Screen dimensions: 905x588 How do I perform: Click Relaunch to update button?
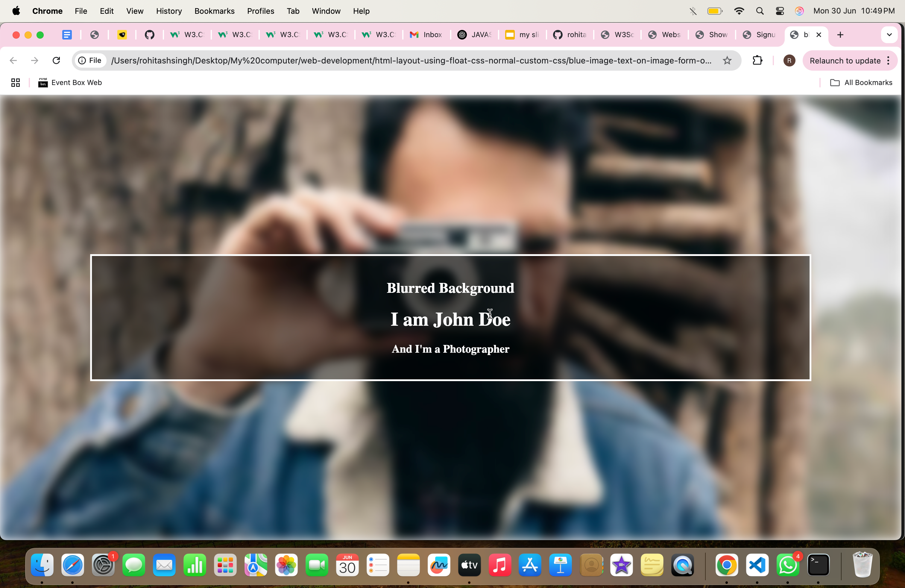(x=845, y=60)
